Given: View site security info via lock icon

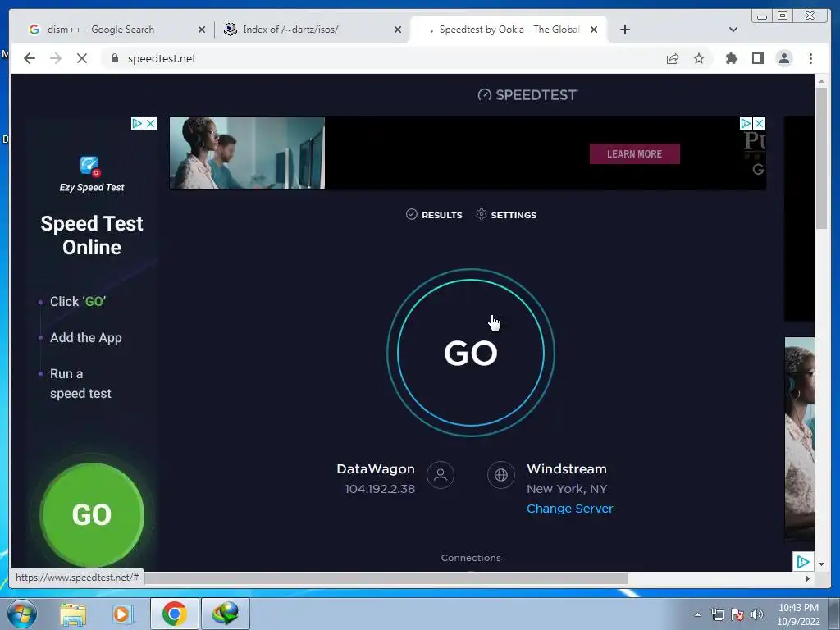Looking at the screenshot, I should pyautogui.click(x=114, y=58).
